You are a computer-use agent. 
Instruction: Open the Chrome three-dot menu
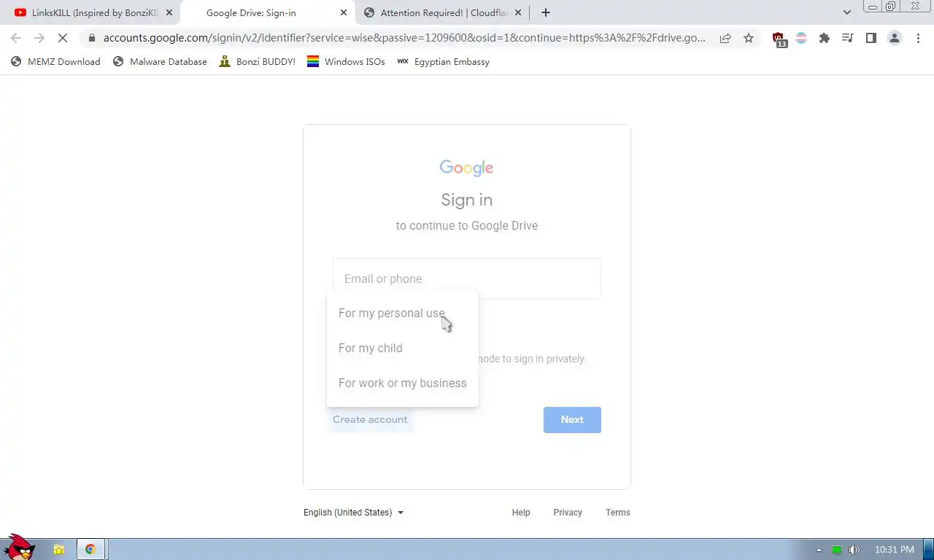(917, 38)
